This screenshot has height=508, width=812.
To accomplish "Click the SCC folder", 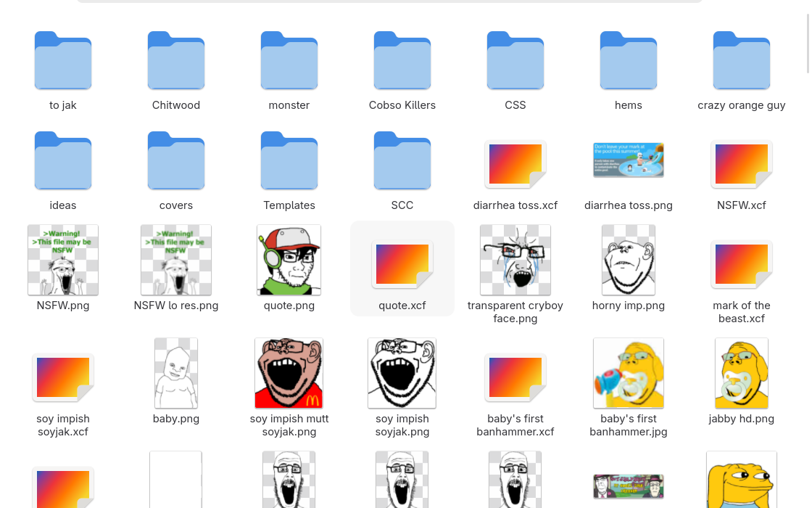I will point(402,161).
